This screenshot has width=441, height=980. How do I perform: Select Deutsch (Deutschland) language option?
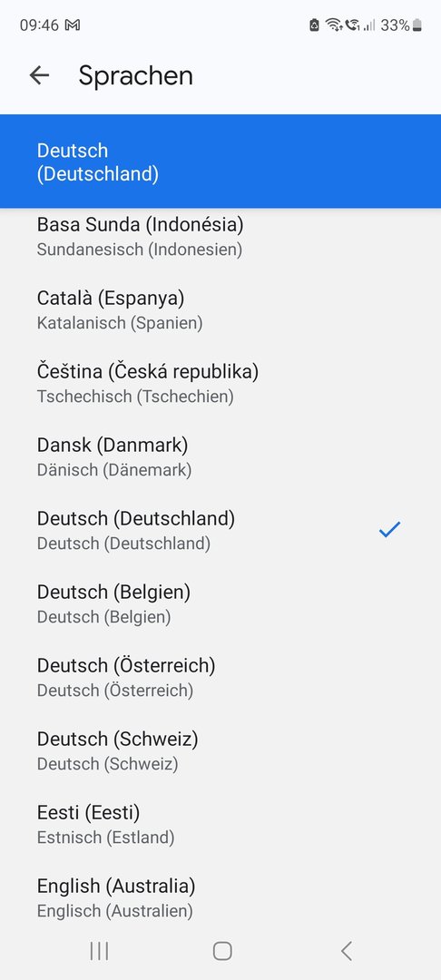coord(220,531)
